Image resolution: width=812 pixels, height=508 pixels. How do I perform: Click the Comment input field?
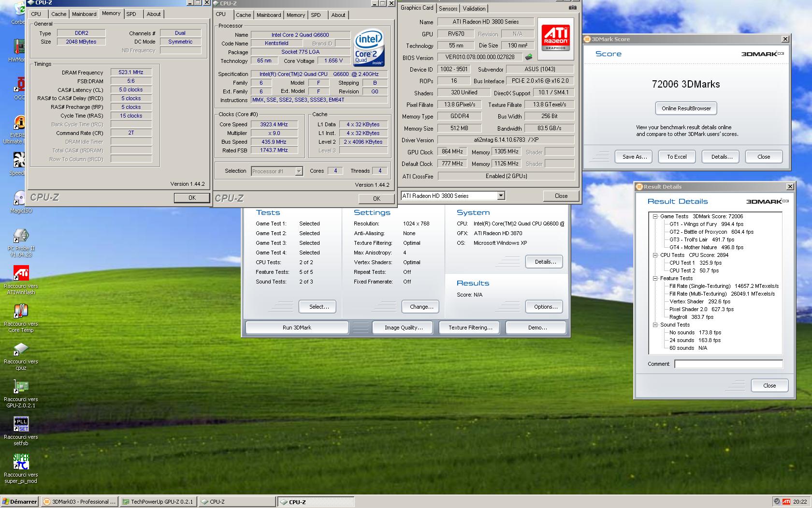(728, 364)
